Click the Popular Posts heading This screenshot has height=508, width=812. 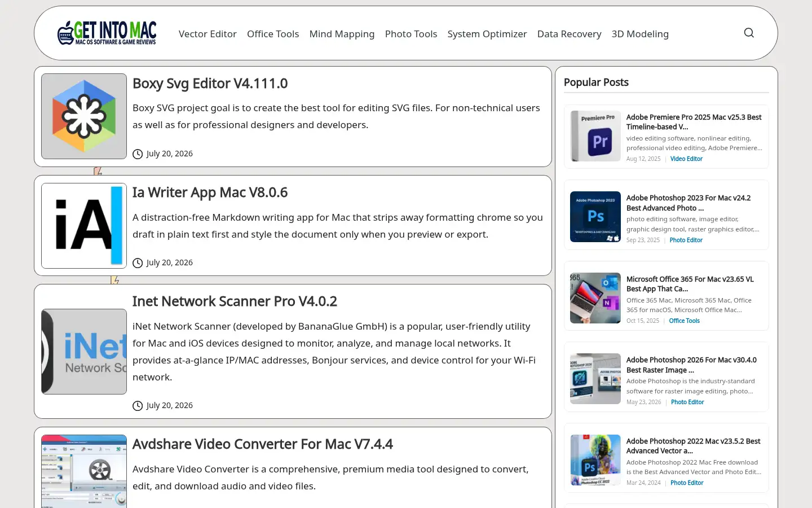pyautogui.click(x=596, y=82)
